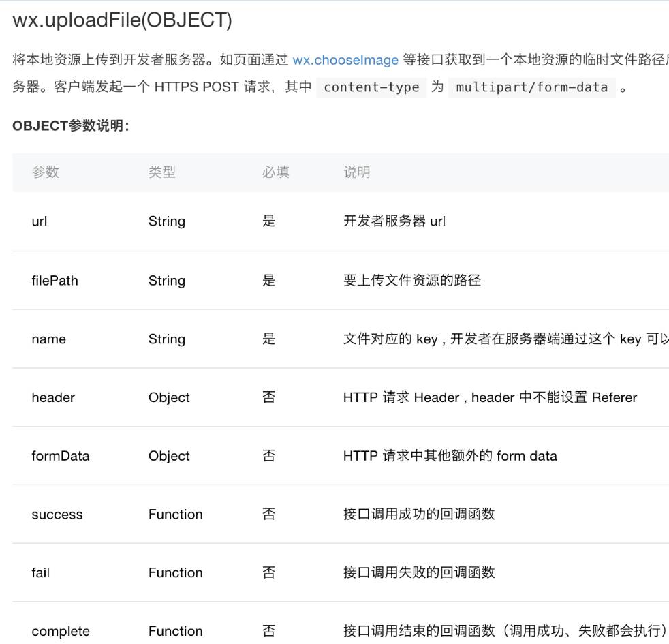Image resolution: width=669 pixels, height=644 pixels.
Task: Click the intro sentence starting 将本地资源上传到
Action: pos(341,60)
